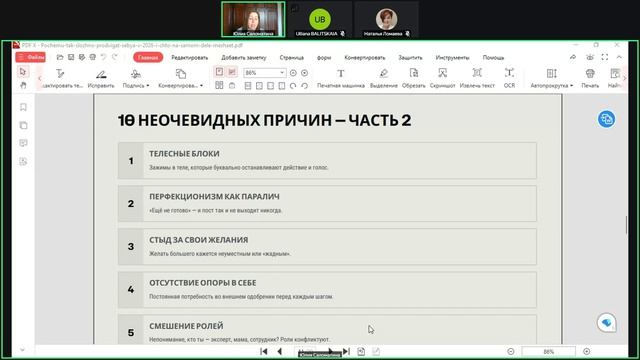Click zoom out circle next to zoom box
Screen dimensions: 640x360
coord(293,73)
